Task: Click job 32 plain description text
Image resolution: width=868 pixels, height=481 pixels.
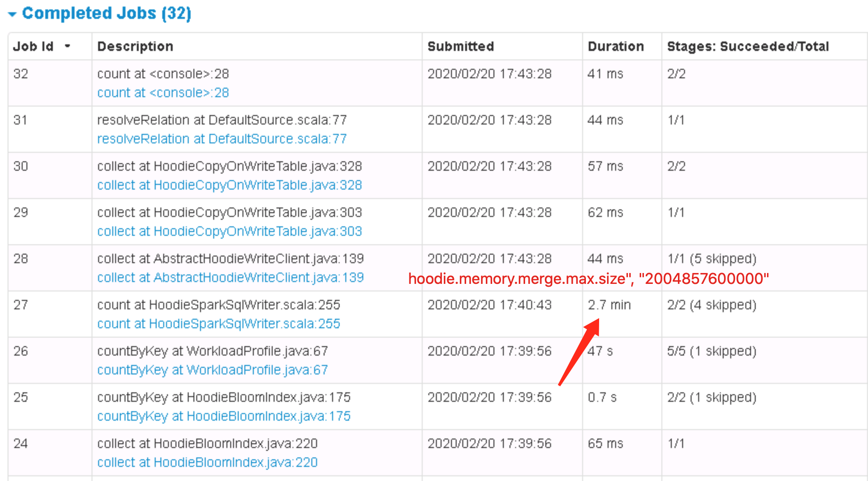Action: click(163, 74)
